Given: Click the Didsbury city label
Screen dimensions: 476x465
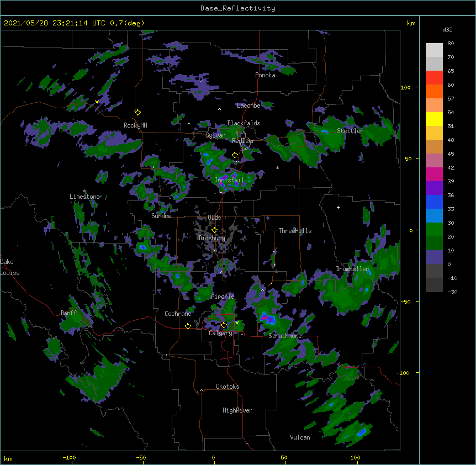Looking at the screenshot, I should point(211,238).
